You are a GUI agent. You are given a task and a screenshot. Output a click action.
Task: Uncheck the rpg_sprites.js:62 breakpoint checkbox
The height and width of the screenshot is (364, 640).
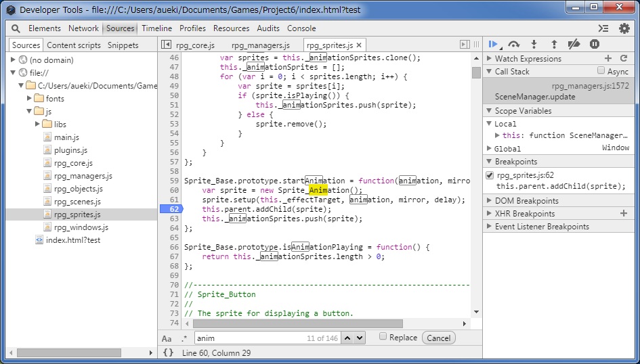coord(490,176)
